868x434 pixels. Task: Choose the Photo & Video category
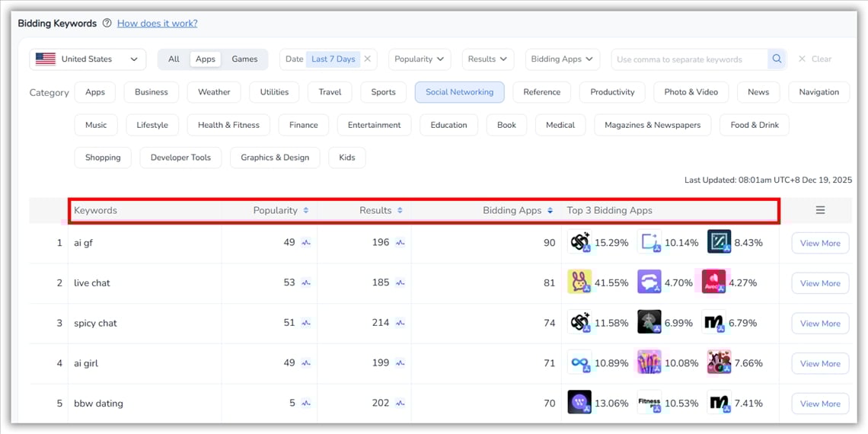tap(691, 92)
